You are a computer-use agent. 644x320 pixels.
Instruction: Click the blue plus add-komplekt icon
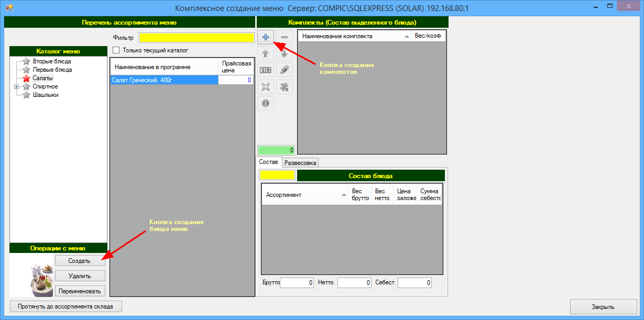click(266, 37)
